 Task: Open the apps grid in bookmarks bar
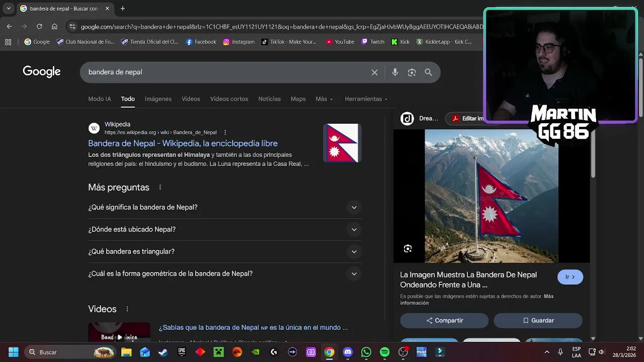pos(8,42)
